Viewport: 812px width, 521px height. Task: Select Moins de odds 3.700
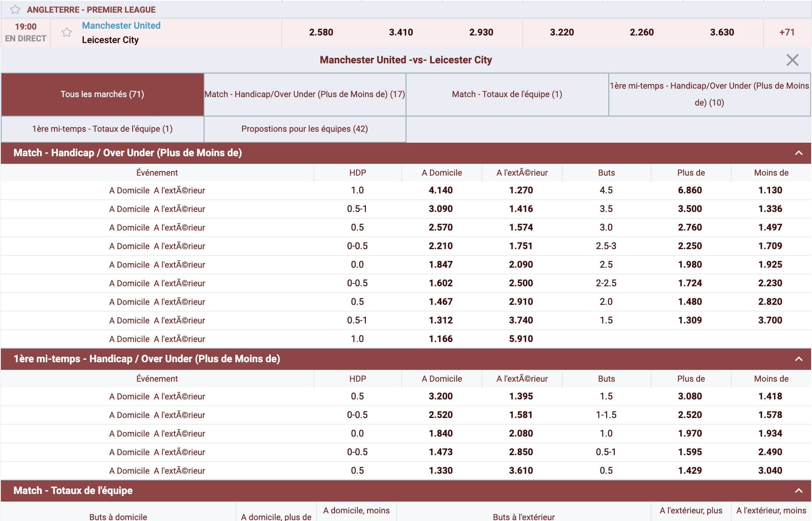tap(770, 320)
